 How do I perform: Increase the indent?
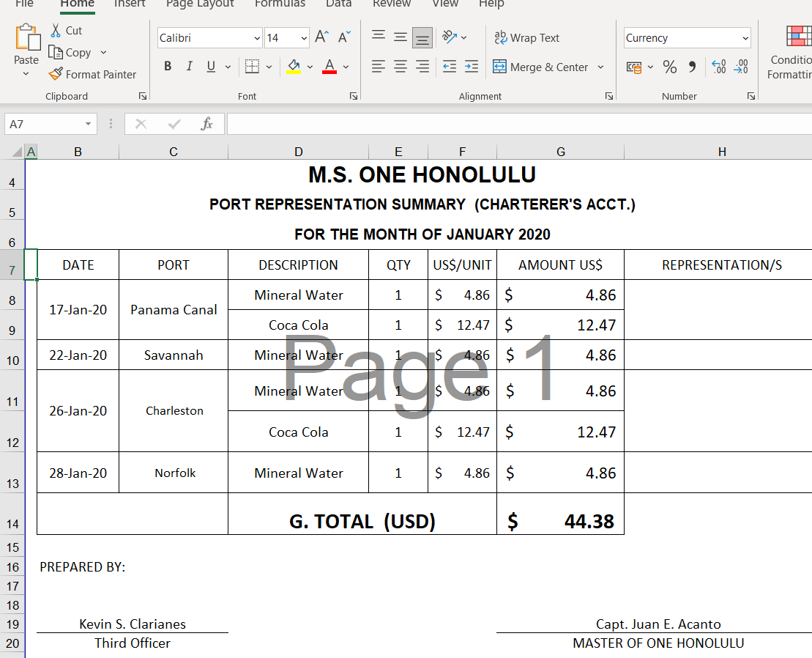click(472, 67)
